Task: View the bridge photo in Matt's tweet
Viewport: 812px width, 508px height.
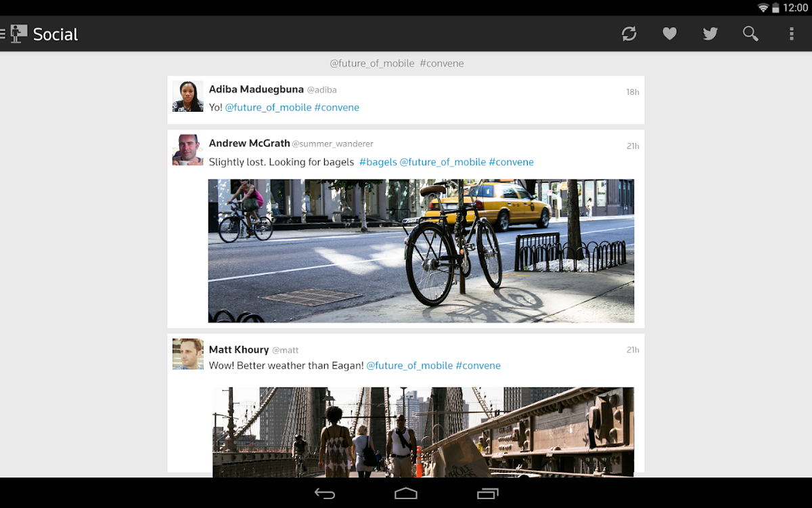Action: click(x=423, y=432)
